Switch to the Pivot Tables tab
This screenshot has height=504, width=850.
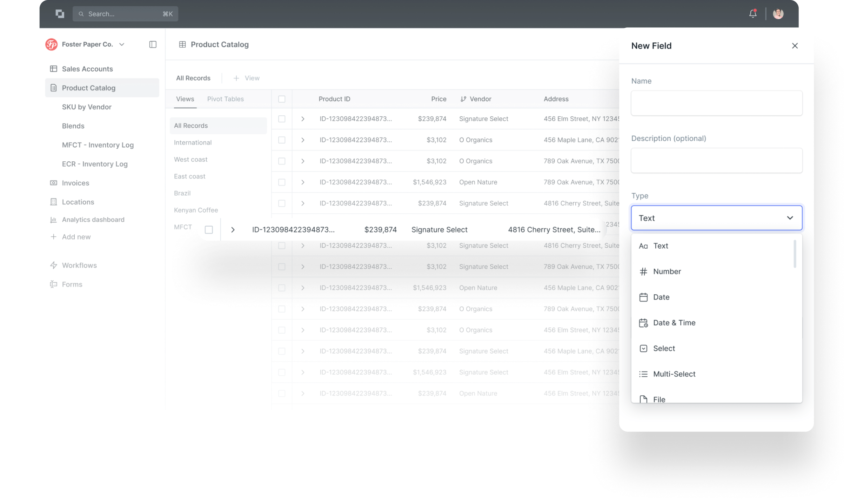225,99
